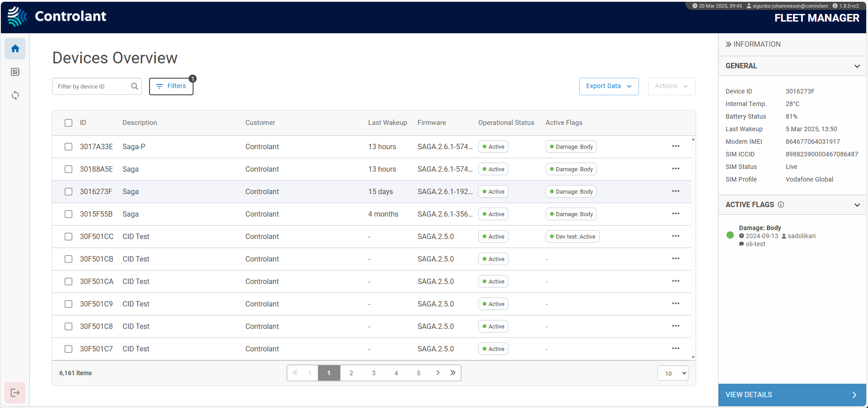Check the box for device 30F501C8

click(68, 326)
